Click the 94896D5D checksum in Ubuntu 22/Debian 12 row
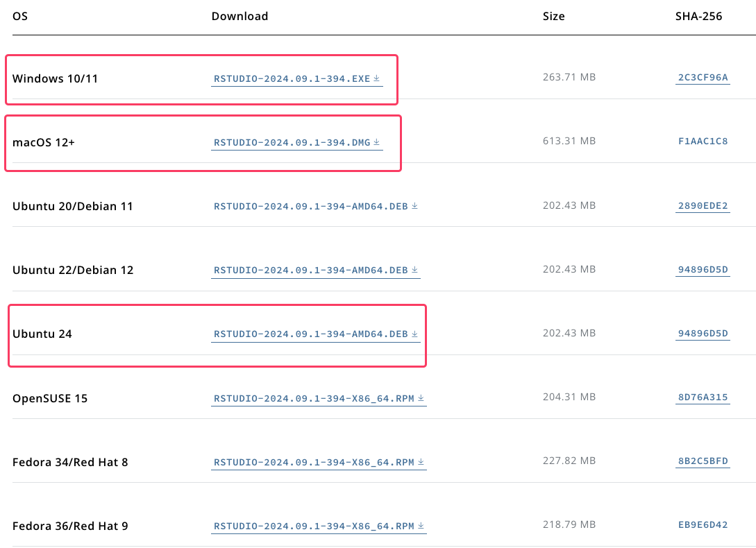The width and height of the screenshot is (756, 548). [703, 270]
